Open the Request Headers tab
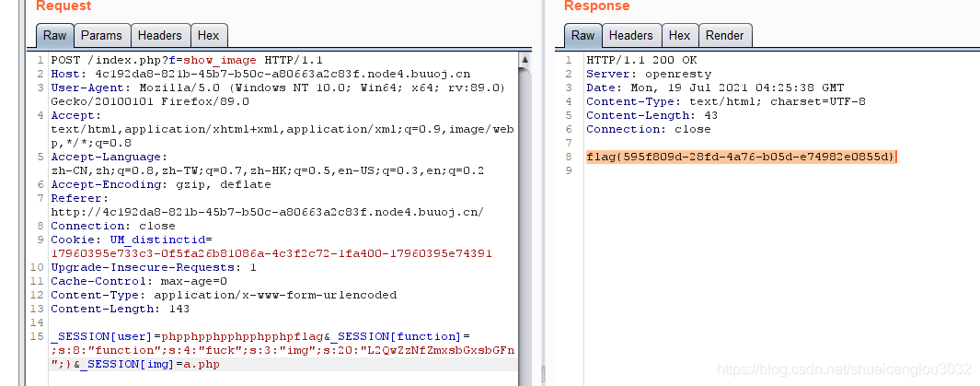 [x=160, y=36]
